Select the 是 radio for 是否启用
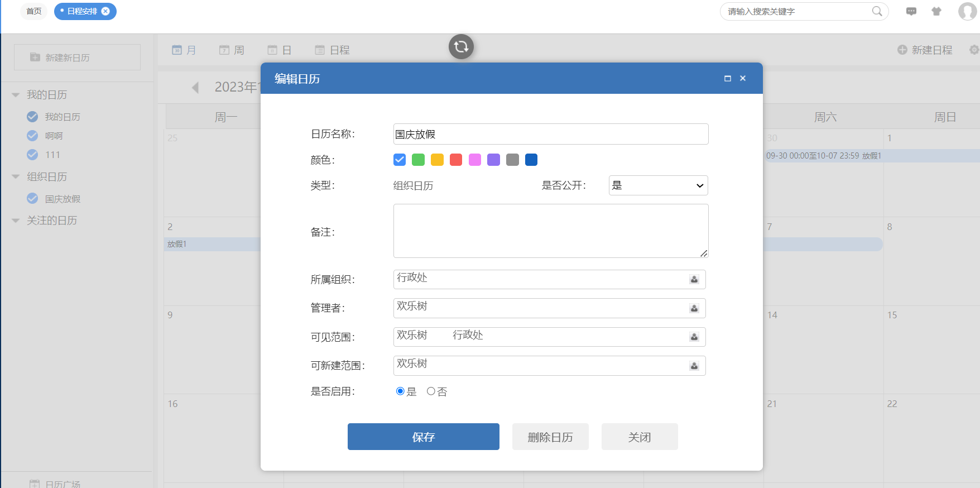This screenshot has width=980, height=488. (400, 391)
